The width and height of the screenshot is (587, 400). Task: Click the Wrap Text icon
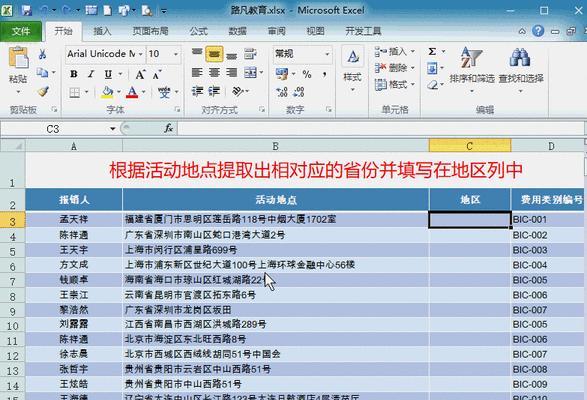[250, 54]
